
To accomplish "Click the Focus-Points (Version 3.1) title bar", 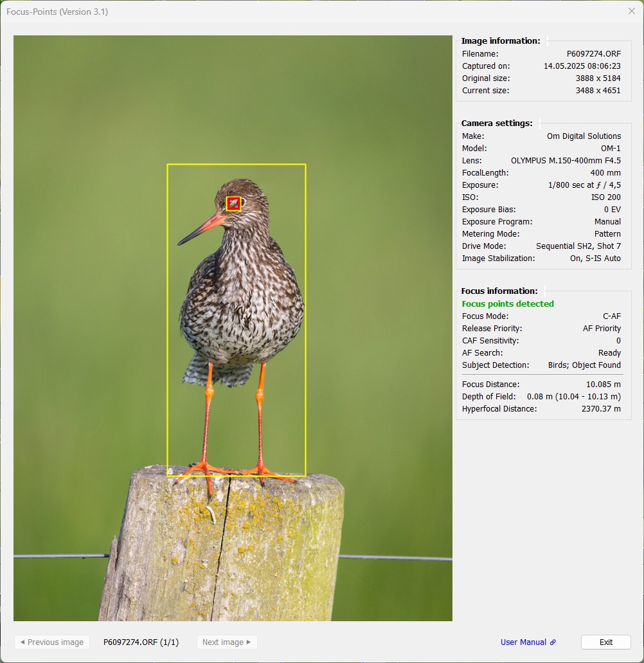I will coord(257,12).
